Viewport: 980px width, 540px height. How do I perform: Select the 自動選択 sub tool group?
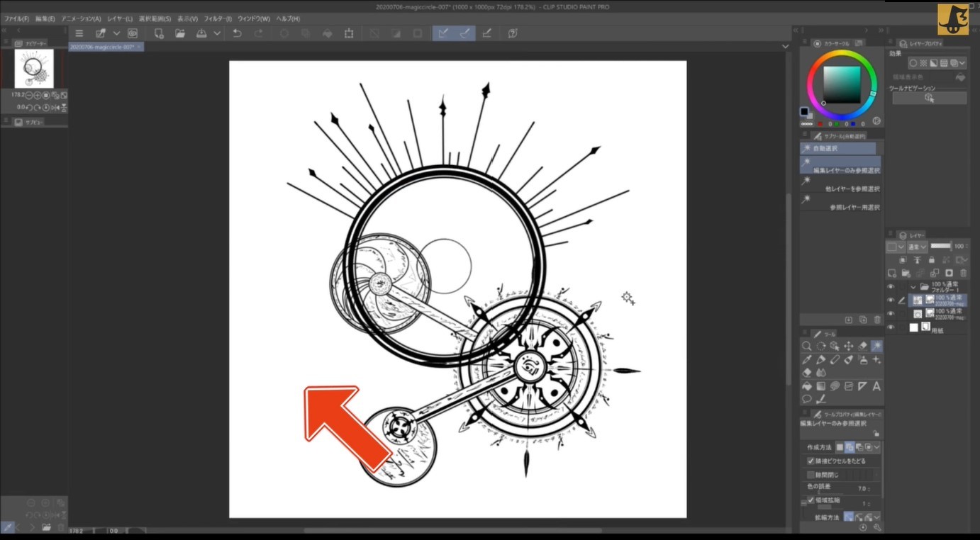point(838,149)
